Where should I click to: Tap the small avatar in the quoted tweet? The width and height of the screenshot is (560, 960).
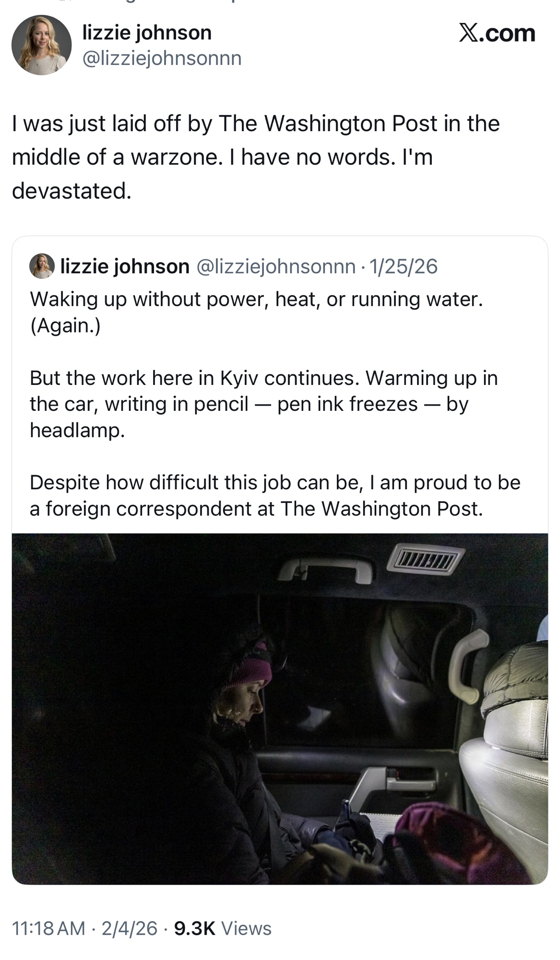coord(42,266)
